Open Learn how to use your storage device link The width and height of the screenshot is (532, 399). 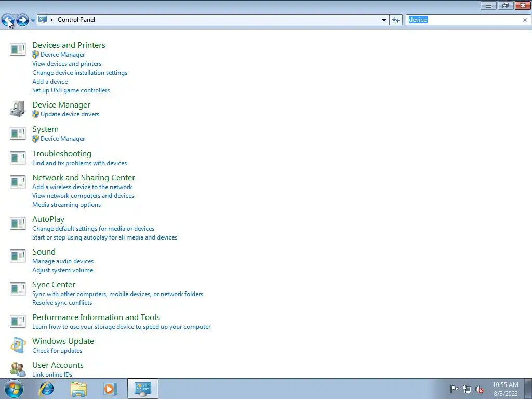[x=122, y=327]
